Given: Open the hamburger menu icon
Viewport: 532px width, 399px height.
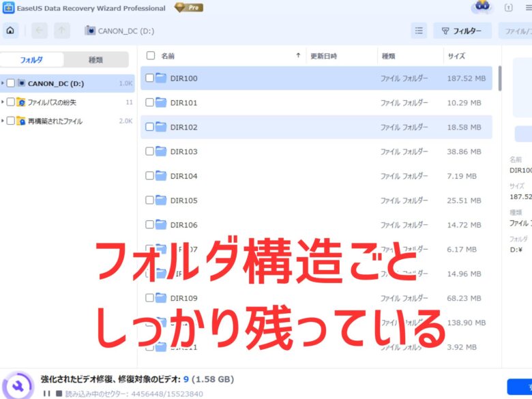Looking at the screenshot, I should (529, 8).
